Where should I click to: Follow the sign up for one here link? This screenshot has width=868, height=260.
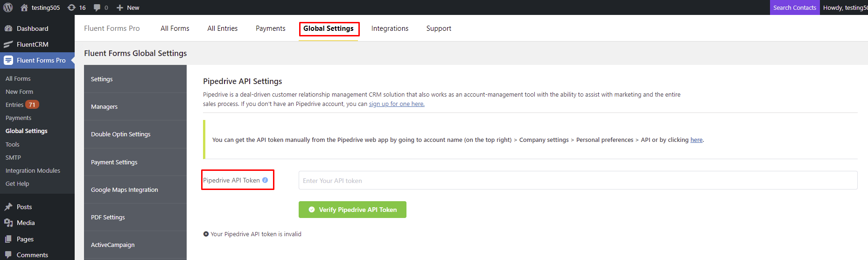[x=397, y=104]
